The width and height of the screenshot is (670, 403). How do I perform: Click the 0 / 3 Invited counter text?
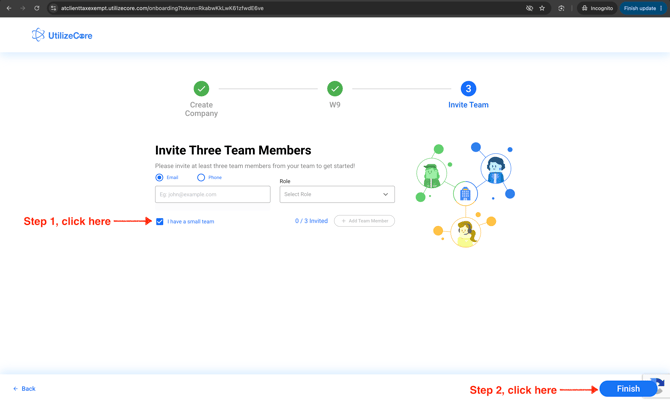pyautogui.click(x=311, y=221)
